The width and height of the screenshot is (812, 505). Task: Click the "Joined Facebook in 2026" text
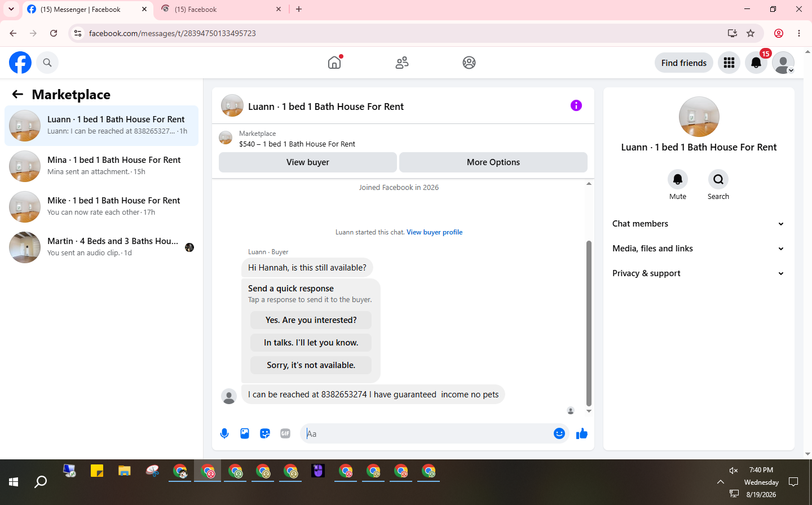tap(399, 188)
